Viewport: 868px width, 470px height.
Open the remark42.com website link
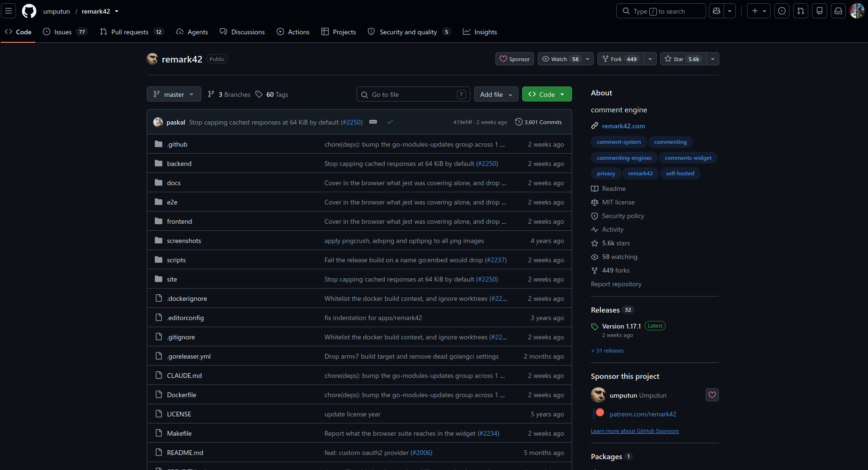623,126
